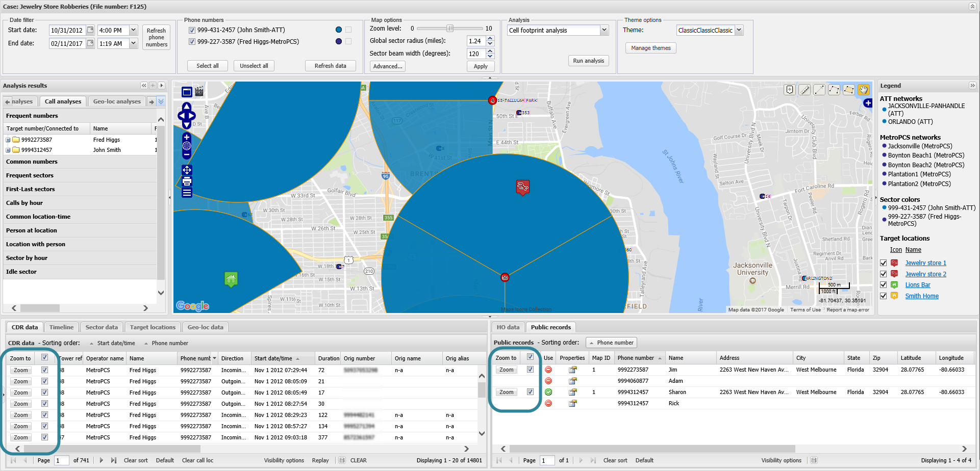Click the clapperboard animation icon on map

[x=199, y=92]
